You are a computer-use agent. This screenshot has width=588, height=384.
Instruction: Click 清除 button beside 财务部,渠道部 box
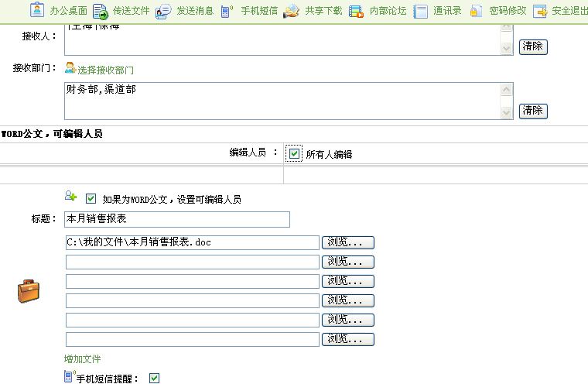(533, 111)
